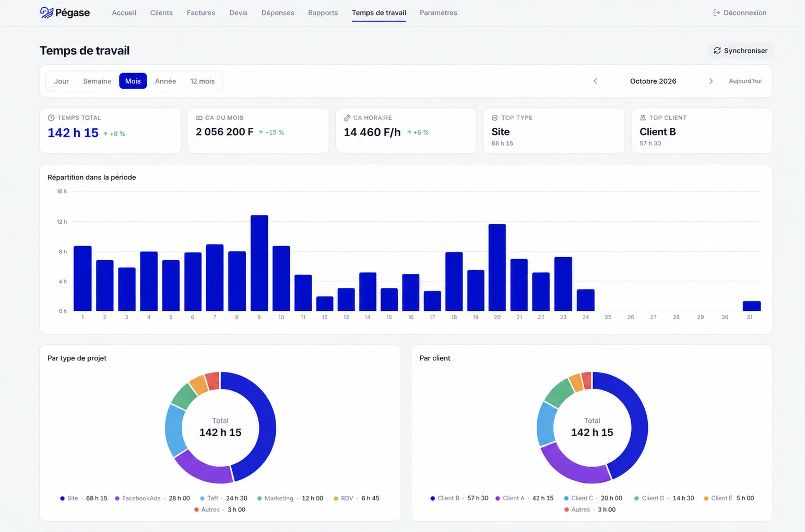Viewport: 805px width, 532px height.
Task: Click the RDV legend orange dot
Action: 336,499
